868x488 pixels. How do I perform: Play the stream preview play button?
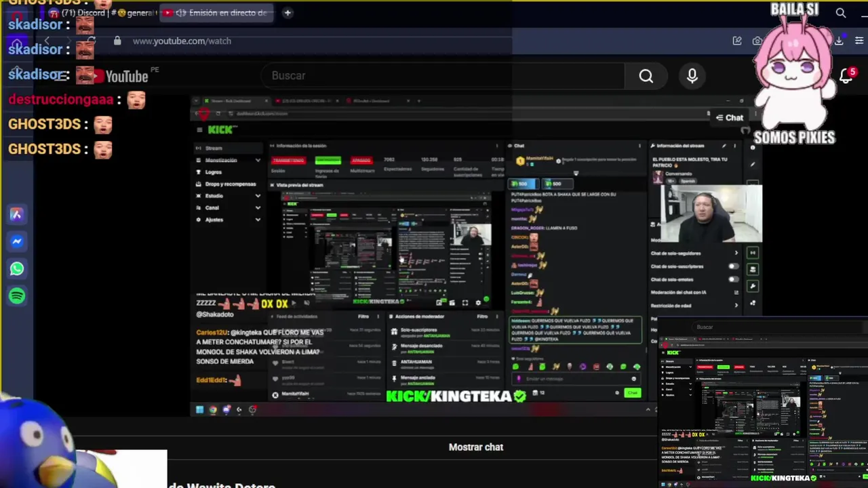[294, 304]
